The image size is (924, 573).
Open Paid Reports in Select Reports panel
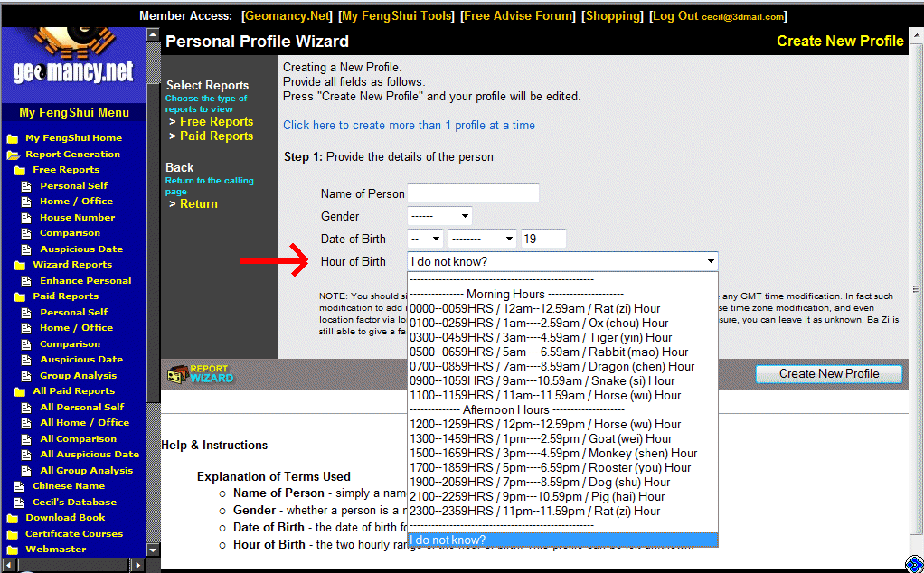[216, 136]
